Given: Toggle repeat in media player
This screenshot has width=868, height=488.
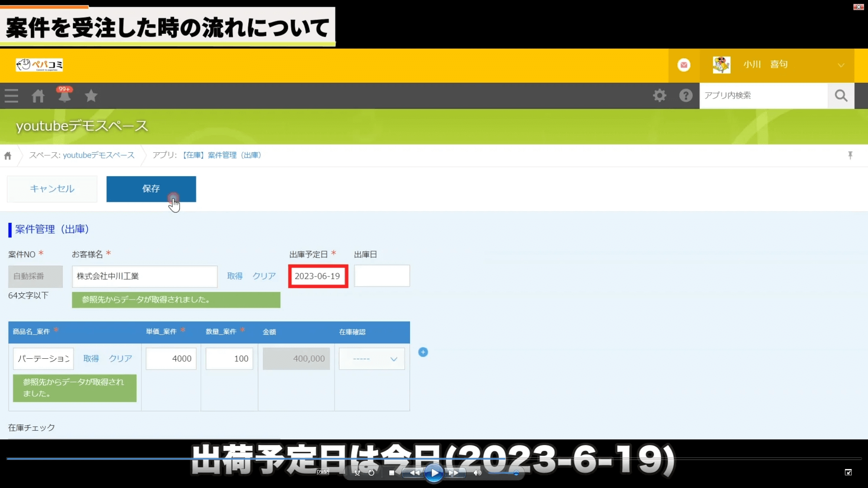Looking at the screenshot, I should [x=371, y=473].
